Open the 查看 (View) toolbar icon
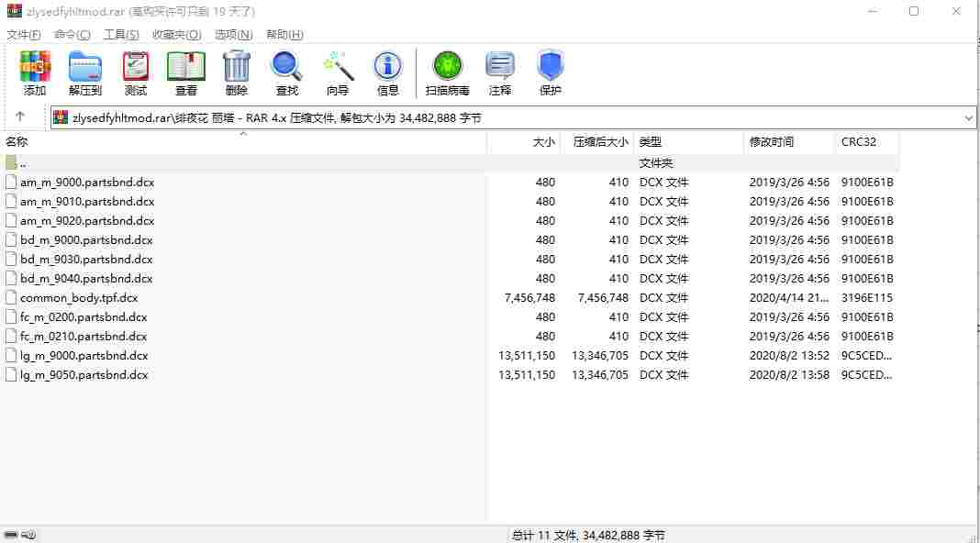The height and width of the screenshot is (543, 980). click(x=186, y=66)
